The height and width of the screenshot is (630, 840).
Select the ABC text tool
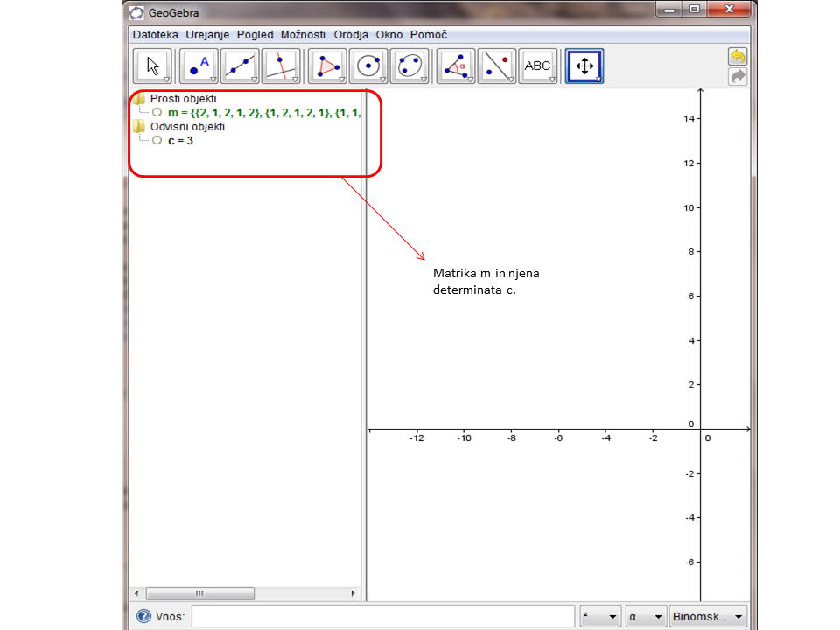(x=537, y=65)
